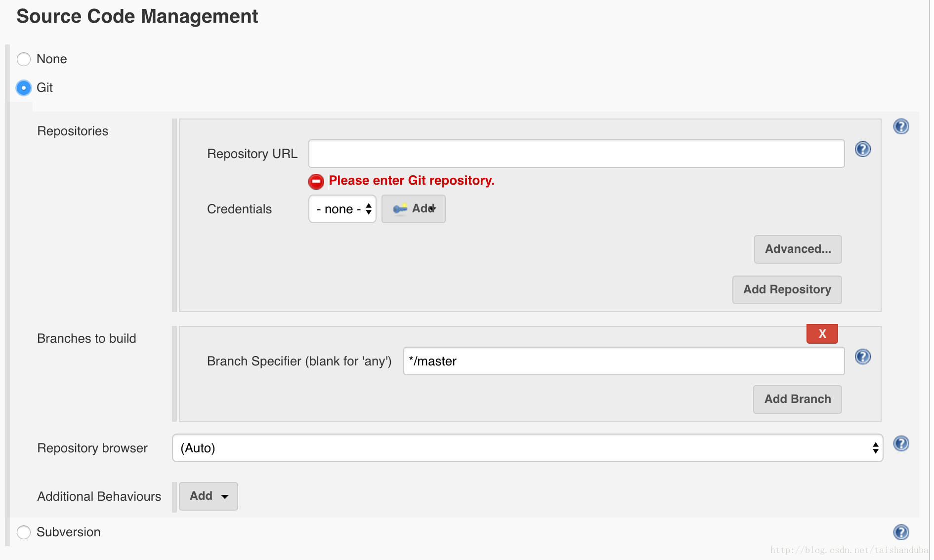Open help for Branch Specifier field
The image size is (934, 560).
tap(863, 357)
